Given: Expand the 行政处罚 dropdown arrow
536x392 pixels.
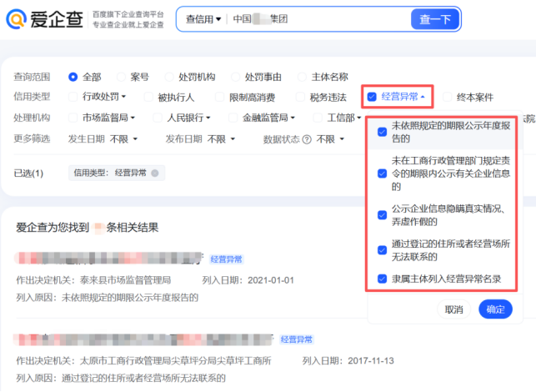Looking at the screenshot, I should pyautogui.click(x=123, y=97).
